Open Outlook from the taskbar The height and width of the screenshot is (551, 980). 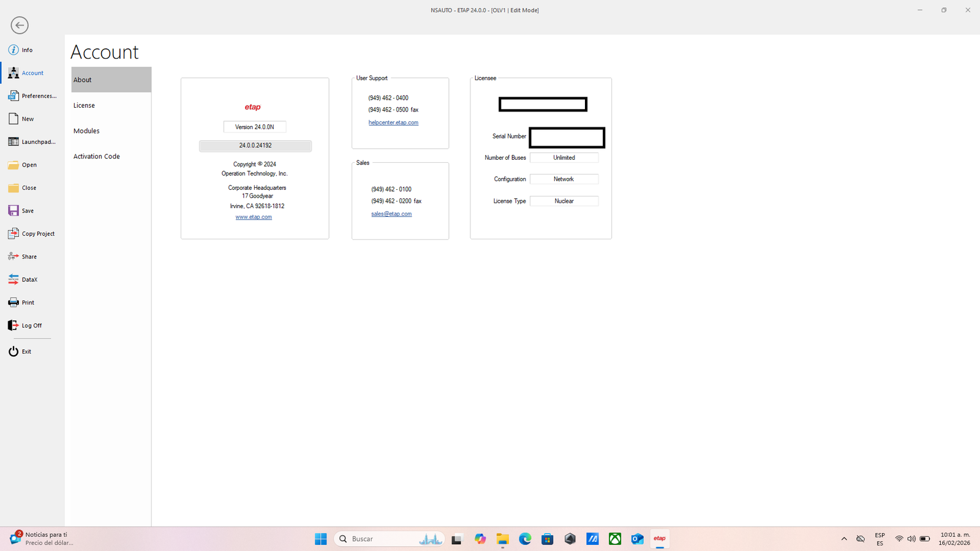pyautogui.click(x=638, y=539)
